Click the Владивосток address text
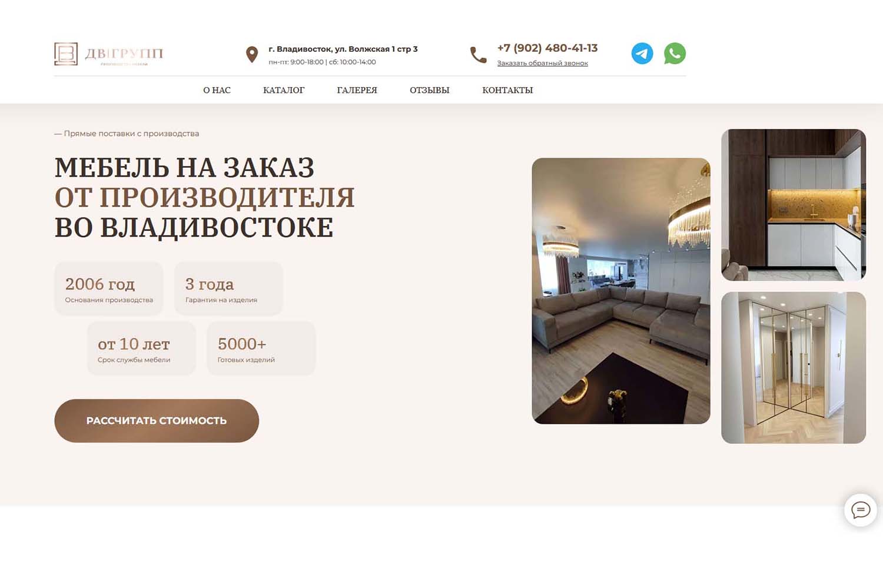Viewport: 883px width, 588px height. pyautogui.click(x=343, y=49)
